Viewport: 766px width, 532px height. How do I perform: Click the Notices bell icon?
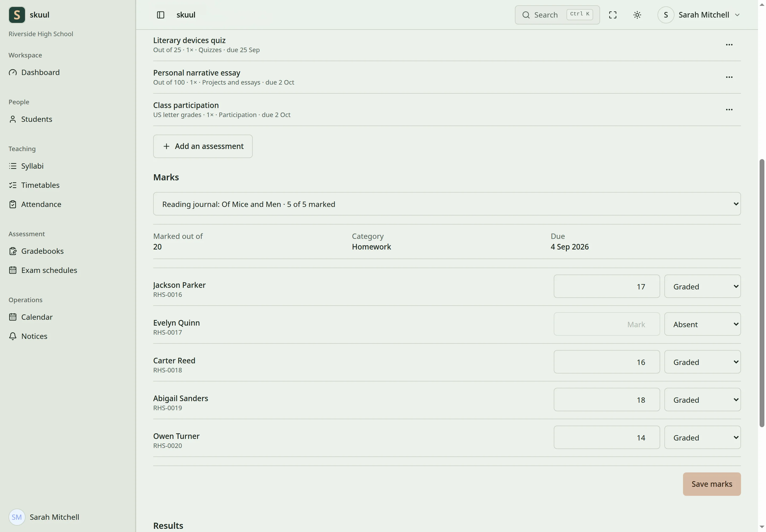click(x=13, y=336)
